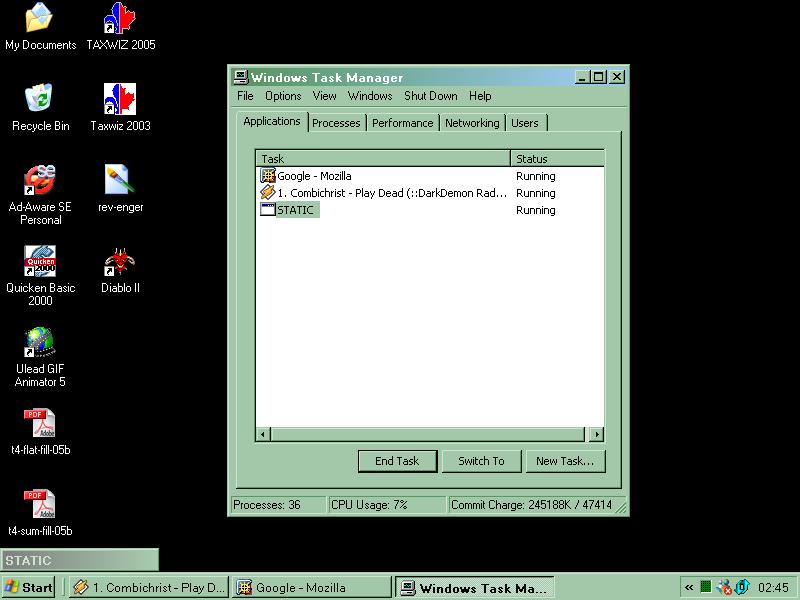The height and width of the screenshot is (600, 800).
Task: Select the Diablo II shortcut
Action: [120, 269]
